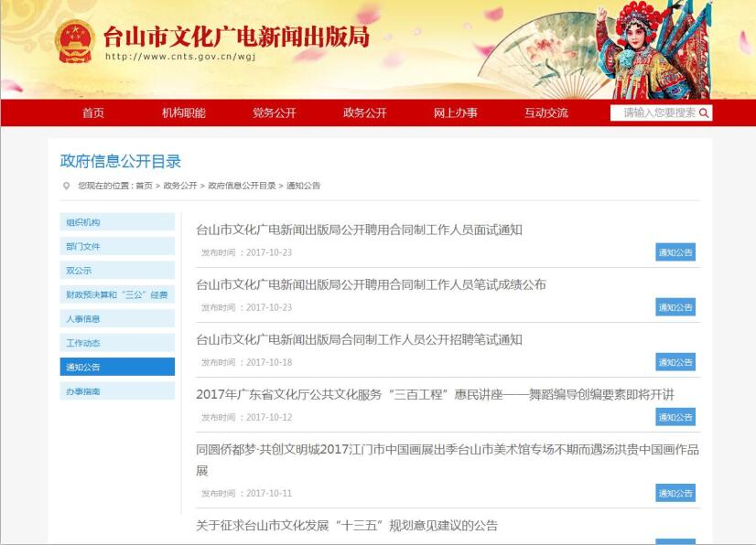Viewport: 756px width, 545px height.
Task: Open the 面试通知 announcement article
Action: click(359, 230)
